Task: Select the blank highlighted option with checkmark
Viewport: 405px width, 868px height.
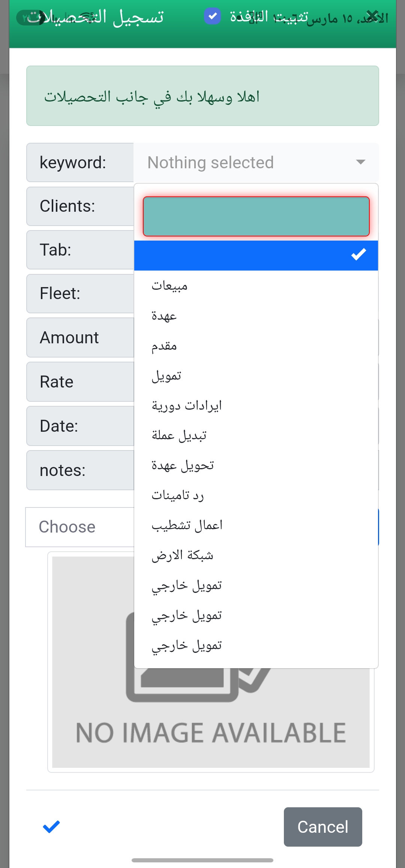Action: 256,255
